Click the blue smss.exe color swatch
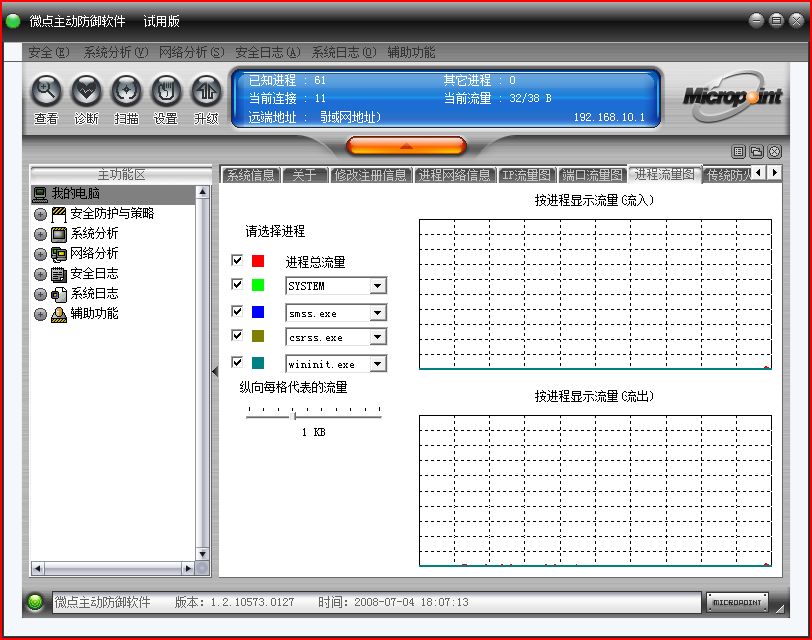Screen dimensions: 812x640 [x=258, y=312]
